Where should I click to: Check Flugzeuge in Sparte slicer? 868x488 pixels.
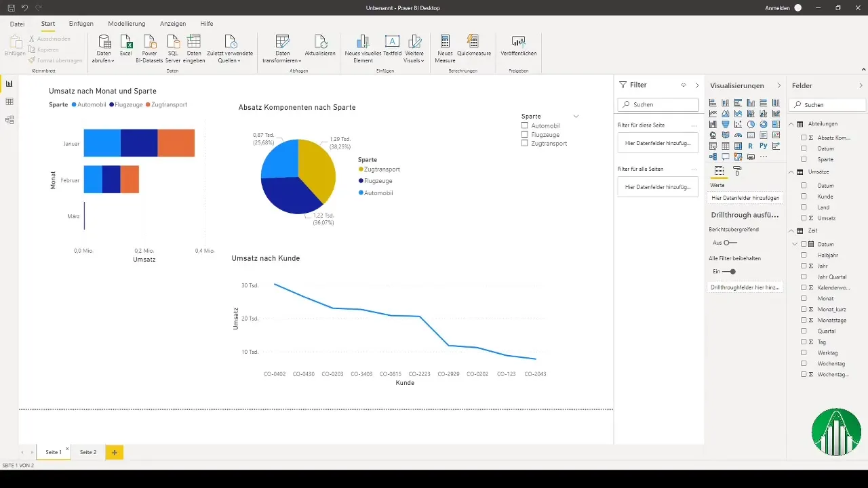tap(524, 135)
